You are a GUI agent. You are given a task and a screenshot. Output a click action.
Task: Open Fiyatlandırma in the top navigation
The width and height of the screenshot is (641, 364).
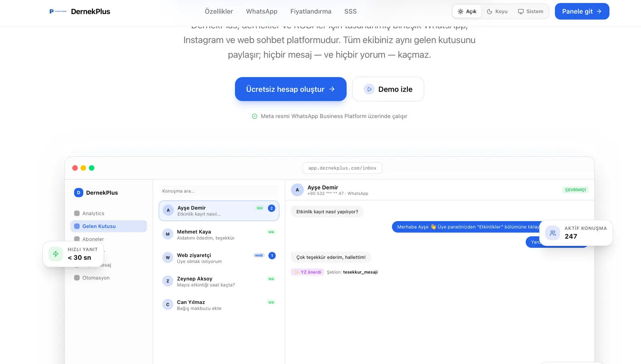[311, 12]
